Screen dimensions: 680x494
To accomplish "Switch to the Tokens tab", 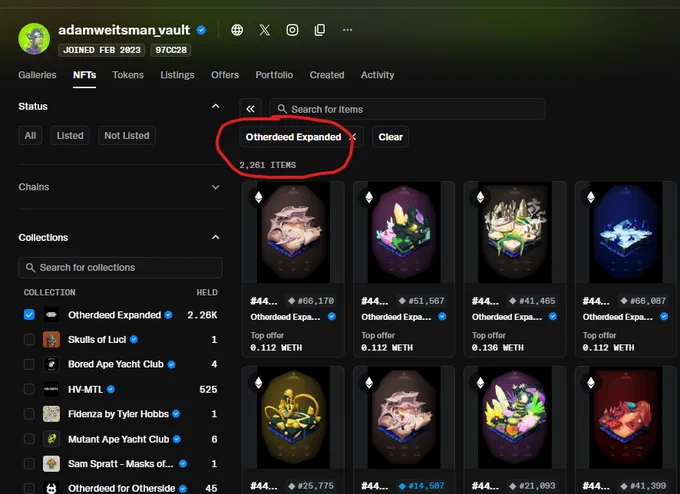I will (128, 75).
